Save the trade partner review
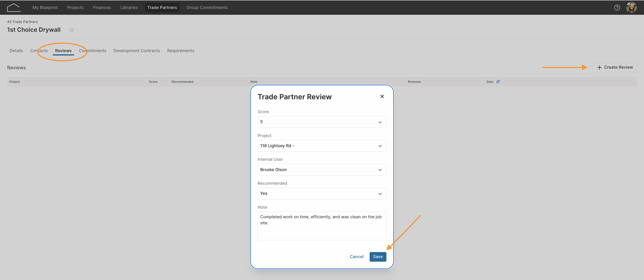This screenshot has height=280, width=644. pos(378,257)
